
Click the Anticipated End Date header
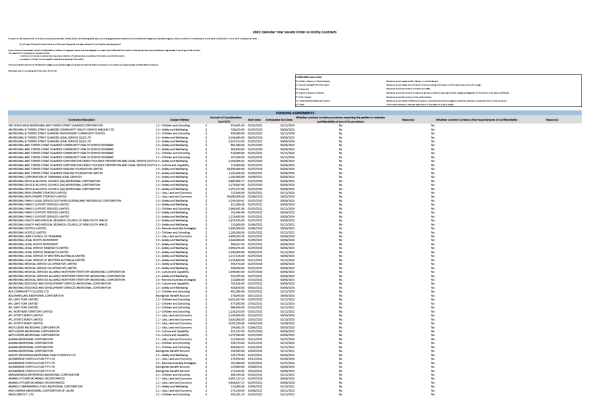279,120
